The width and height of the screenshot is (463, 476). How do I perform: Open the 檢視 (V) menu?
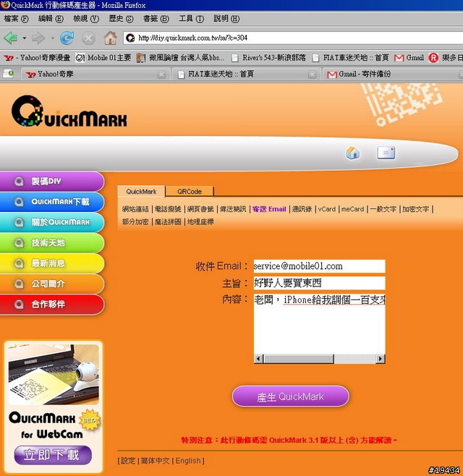click(x=86, y=19)
